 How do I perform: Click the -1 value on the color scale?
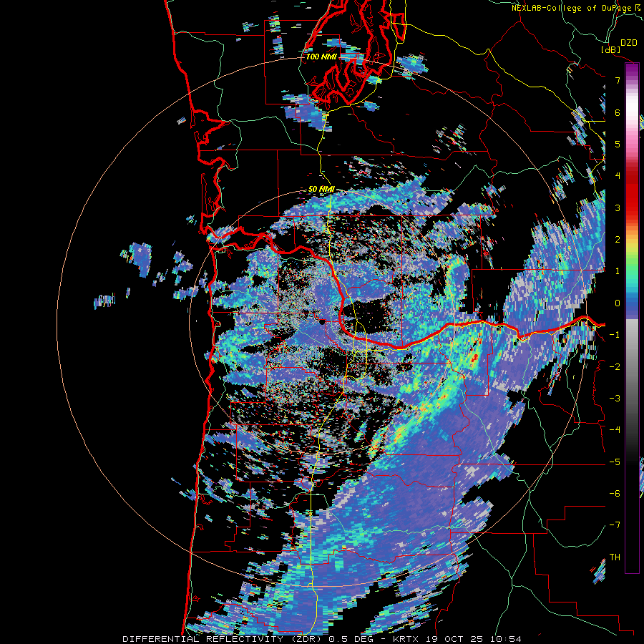[615, 335]
